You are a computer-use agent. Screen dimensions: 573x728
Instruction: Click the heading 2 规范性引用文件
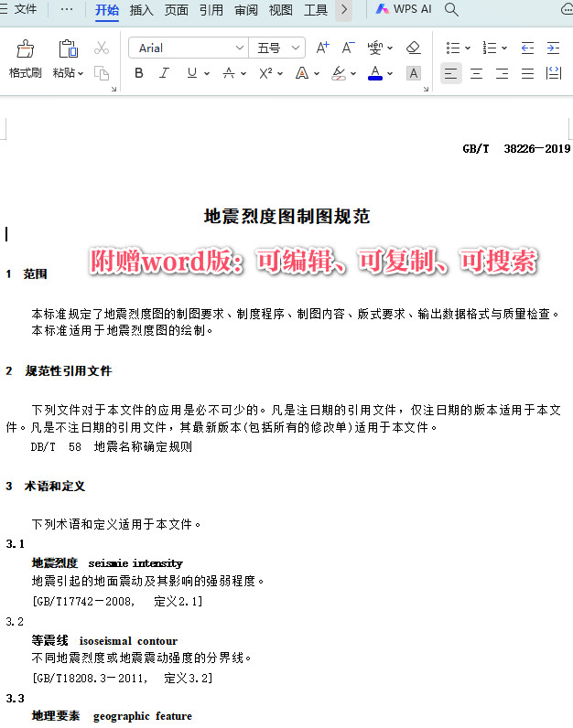(59, 370)
